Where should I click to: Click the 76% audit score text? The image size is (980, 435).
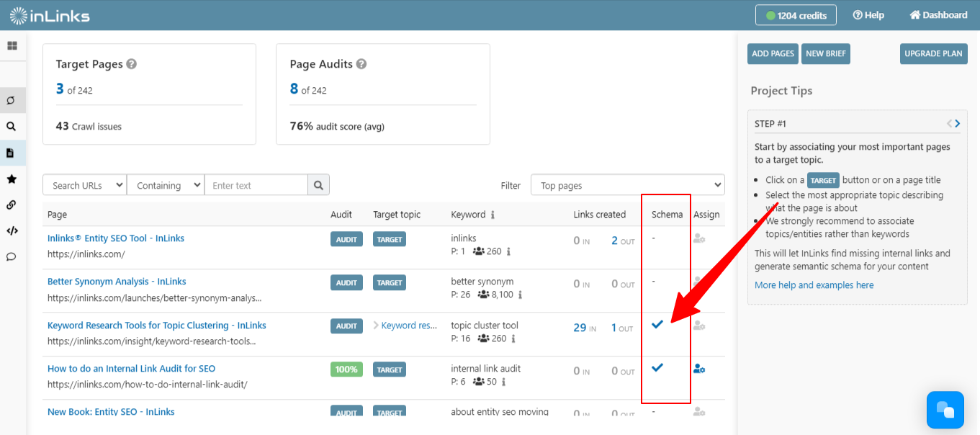337,126
